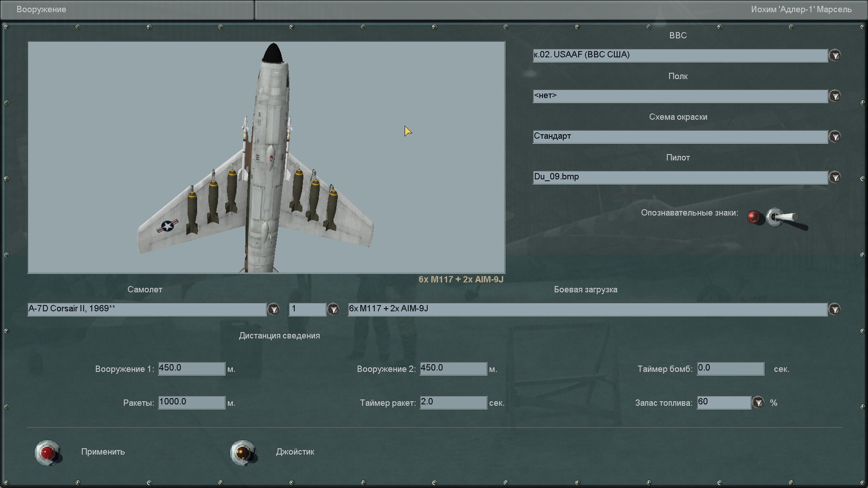
Task: Expand the Полк regiment dropdown arrow
Action: pos(835,96)
